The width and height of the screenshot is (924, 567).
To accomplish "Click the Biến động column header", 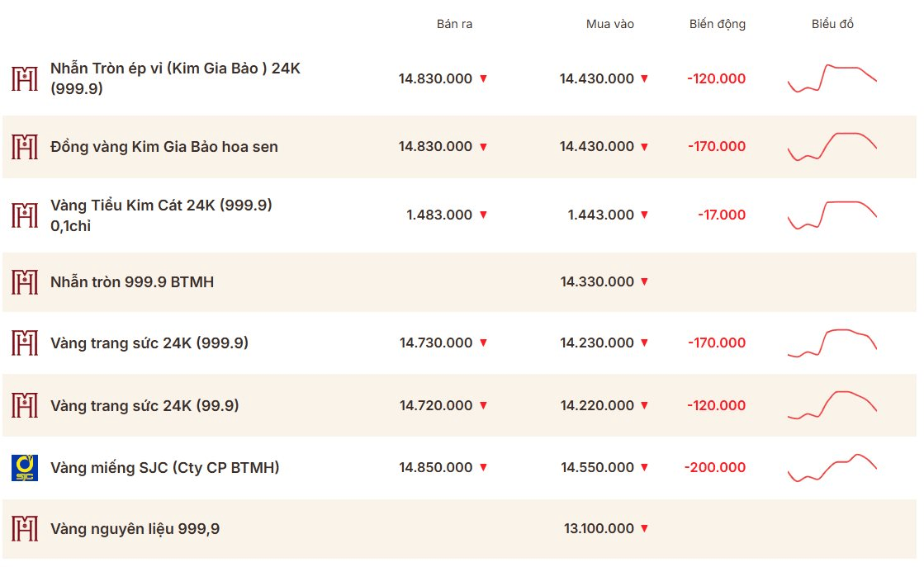I will click(x=718, y=24).
